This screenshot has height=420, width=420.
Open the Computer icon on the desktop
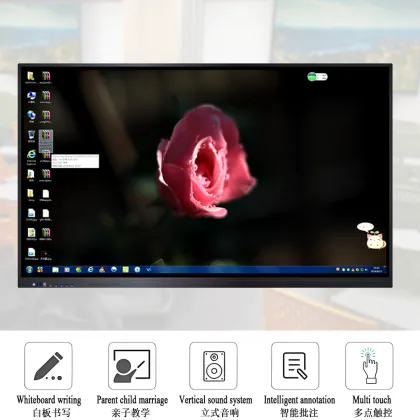[31, 97]
